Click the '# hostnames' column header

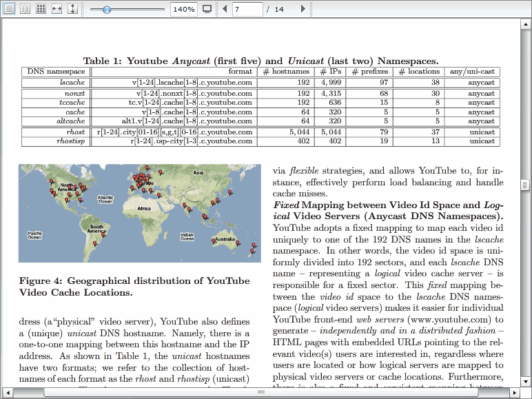tap(287, 72)
